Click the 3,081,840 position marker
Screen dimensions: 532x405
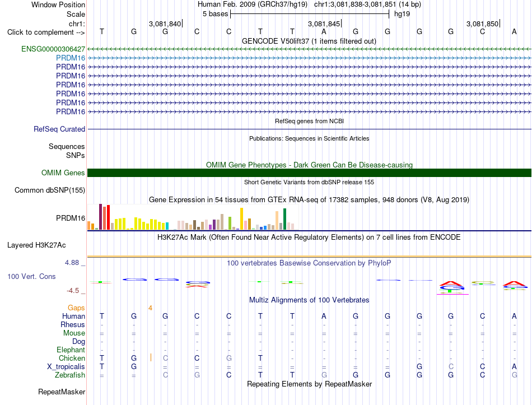point(165,24)
